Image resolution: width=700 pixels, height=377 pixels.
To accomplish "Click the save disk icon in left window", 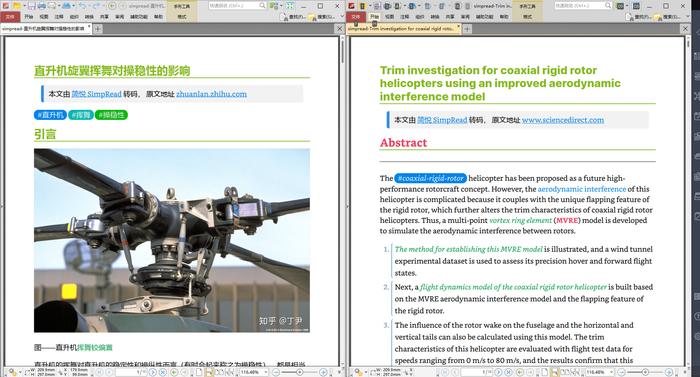I will tap(32, 6).
